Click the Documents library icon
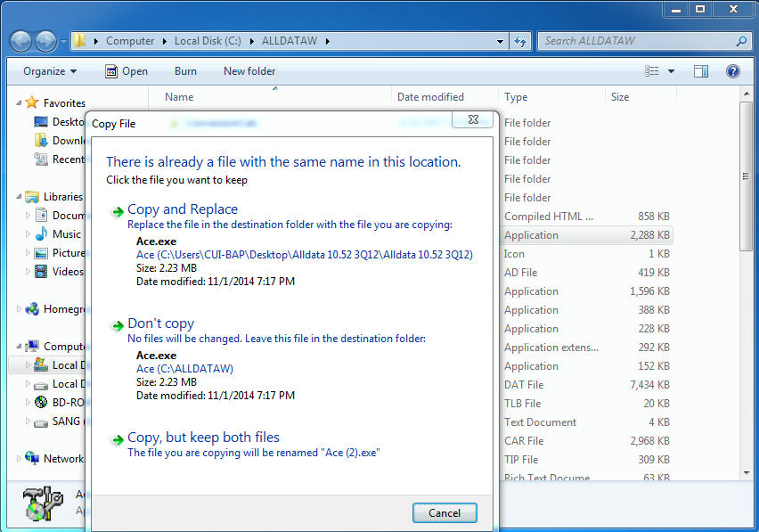759x532 pixels. coord(42,215)
